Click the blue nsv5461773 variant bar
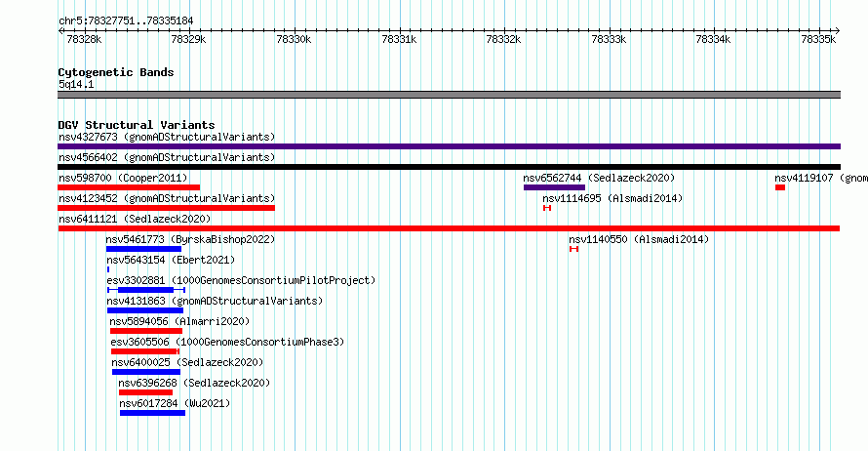 coord(143,249)
